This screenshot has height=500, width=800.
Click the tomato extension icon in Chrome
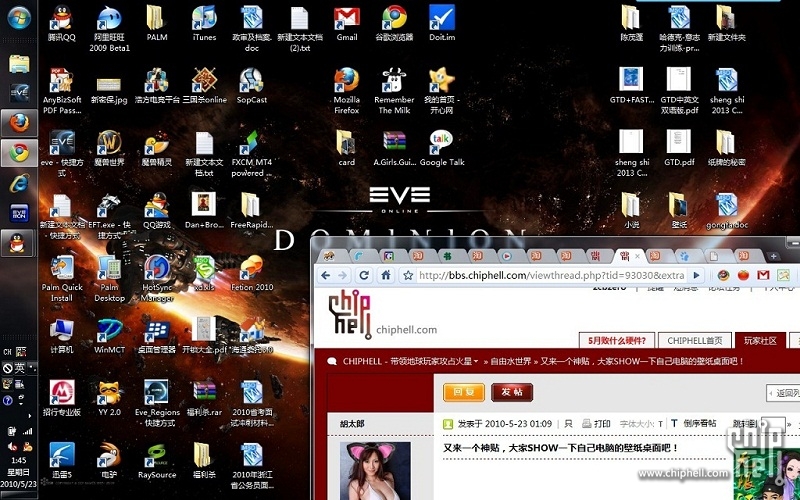click(x=743, y=276)
